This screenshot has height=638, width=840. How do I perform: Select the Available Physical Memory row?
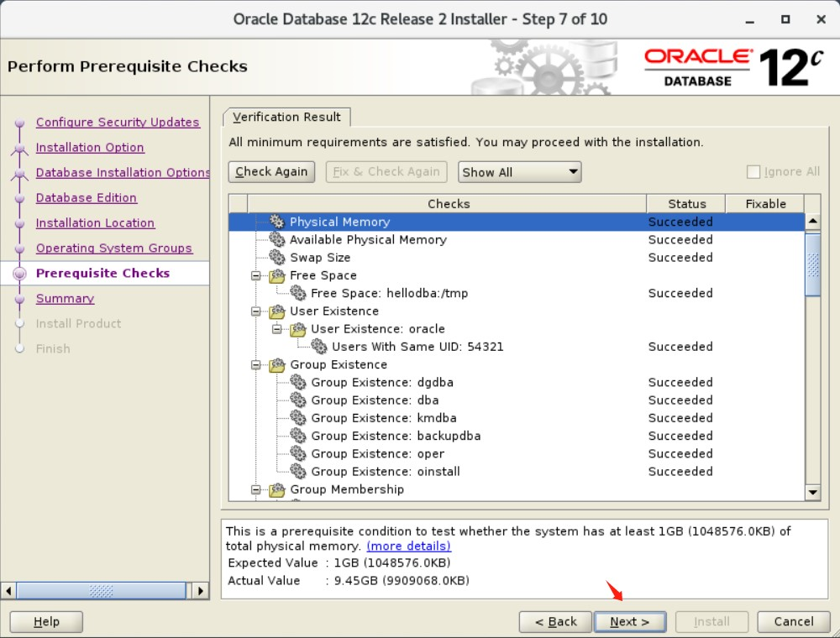517,239
